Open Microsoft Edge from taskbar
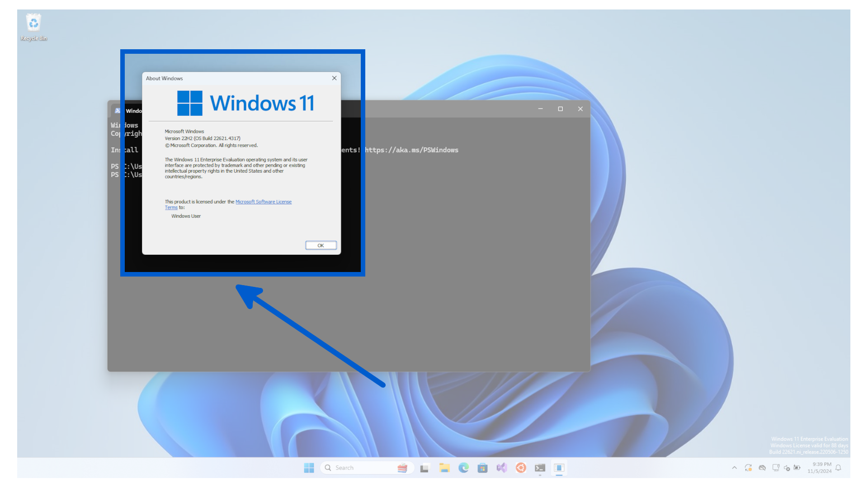The width and height of the screenshot is (868, 488). 463,468
